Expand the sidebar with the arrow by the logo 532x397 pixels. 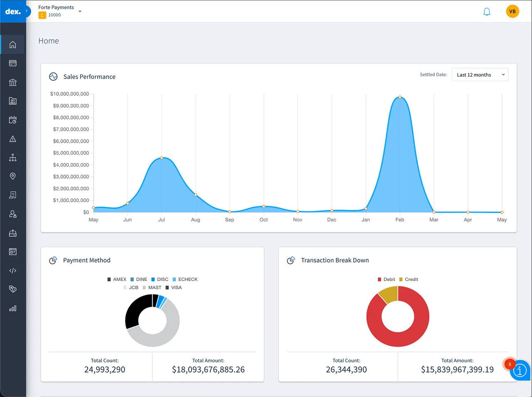(27, 11)
